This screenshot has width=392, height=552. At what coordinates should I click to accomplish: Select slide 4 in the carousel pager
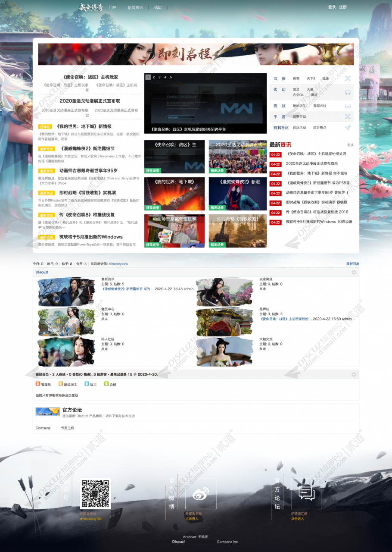point(165,77)
